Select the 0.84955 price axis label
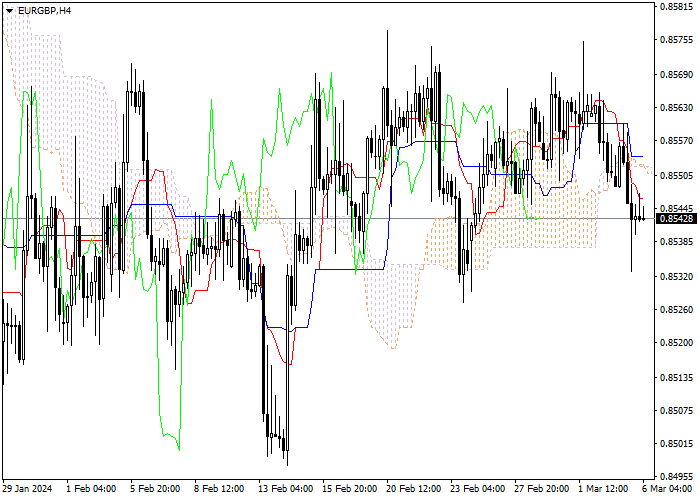This screenshot has width=700, height=500. tap(676, 476)
